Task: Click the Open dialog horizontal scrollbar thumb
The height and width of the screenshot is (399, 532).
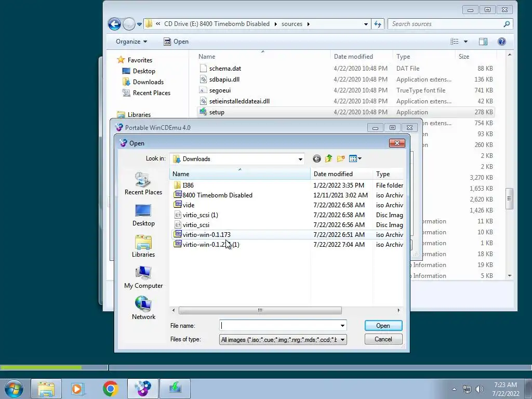Action: [x=260, y=311]
